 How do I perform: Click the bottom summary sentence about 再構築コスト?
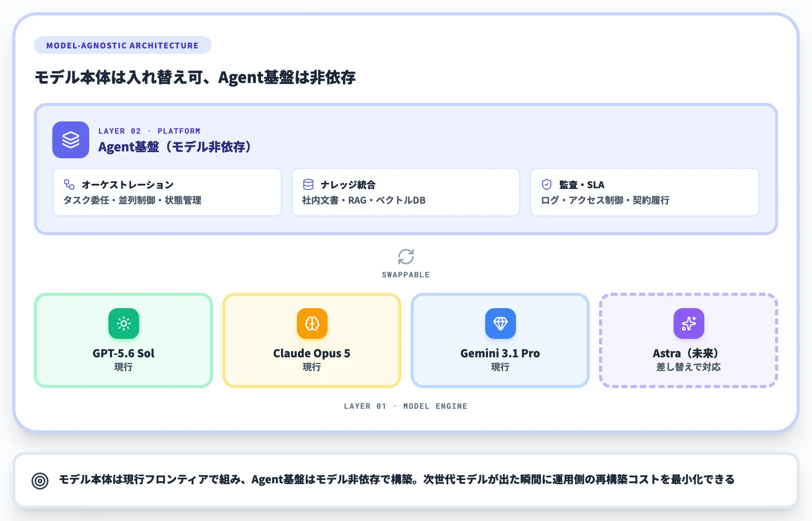pos(397,480)
